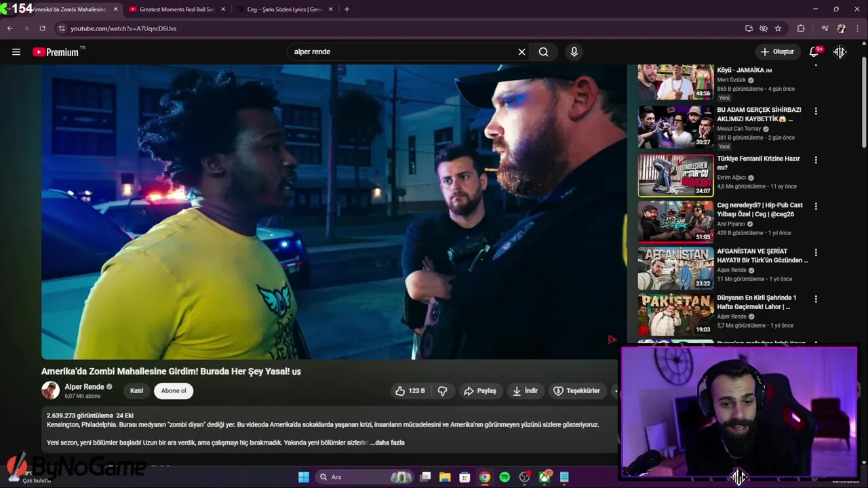Image resolution: width=868 pixels, height=488 pixels.
Task: Download the video with İndir
Action: (525, 390)
